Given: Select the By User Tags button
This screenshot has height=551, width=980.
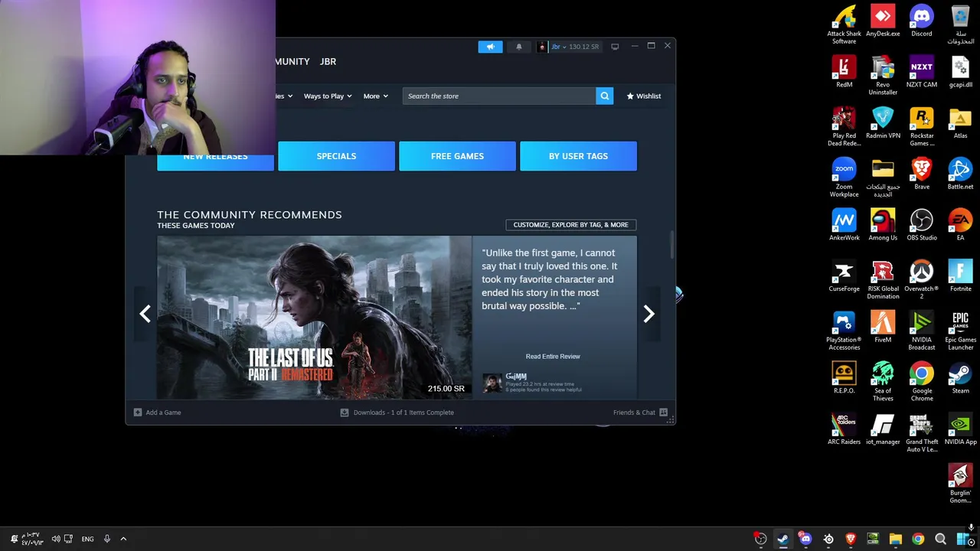Looking at the screenshot, I should coord(578,156).
